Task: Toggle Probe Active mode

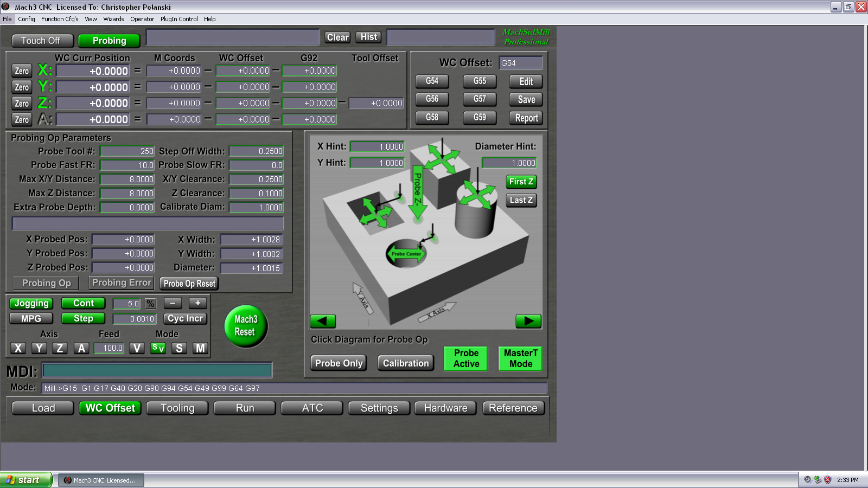Action: pos(466,358)
